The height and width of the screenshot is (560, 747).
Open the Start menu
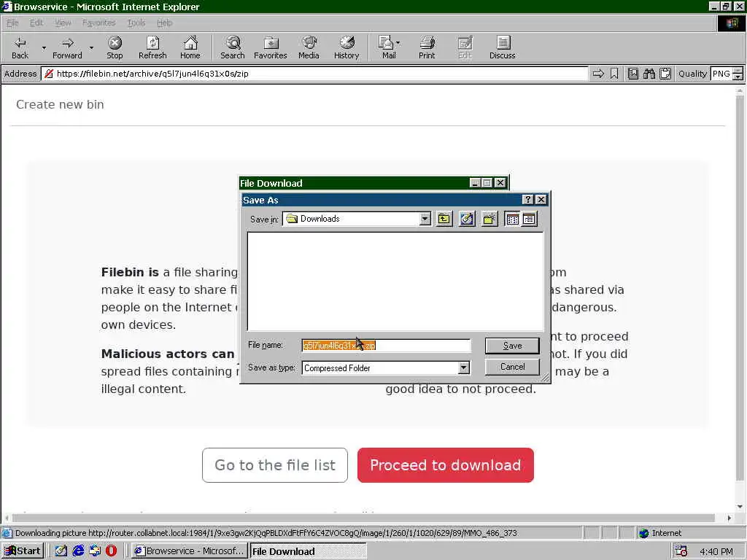23,551
